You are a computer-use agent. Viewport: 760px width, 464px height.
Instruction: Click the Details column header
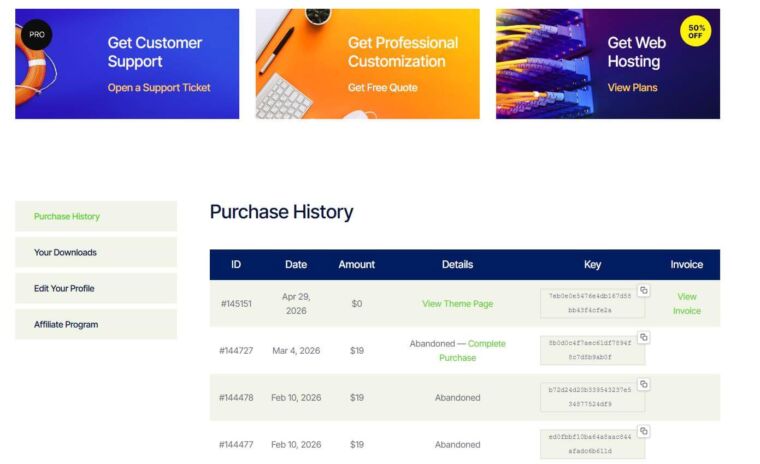[458, 264]
